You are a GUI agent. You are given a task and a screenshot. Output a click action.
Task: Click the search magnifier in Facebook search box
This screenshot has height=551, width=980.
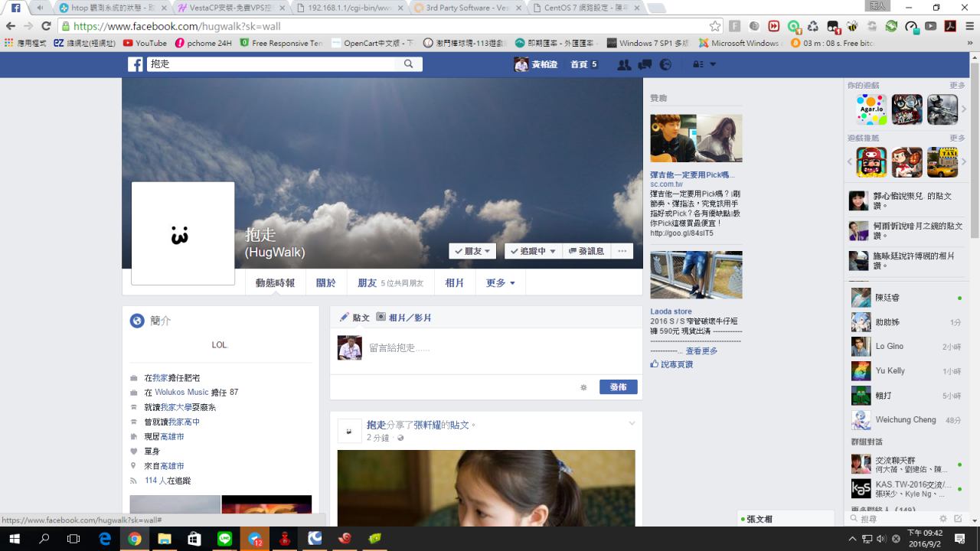tap(409, 64)
